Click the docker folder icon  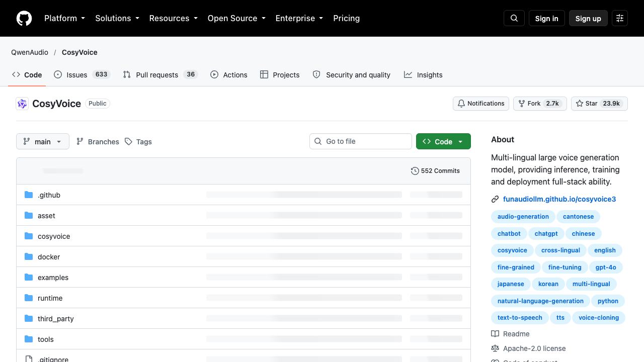point(29,256)
